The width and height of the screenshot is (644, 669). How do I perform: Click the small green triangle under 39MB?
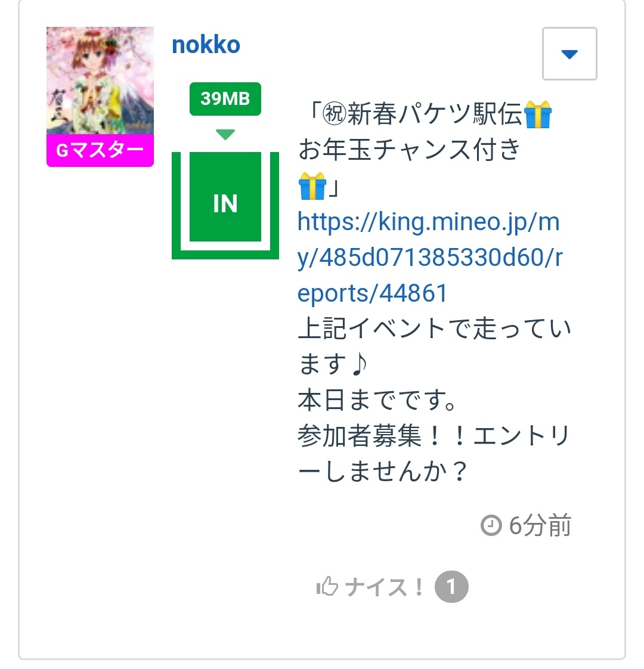(x=225, y=135)
